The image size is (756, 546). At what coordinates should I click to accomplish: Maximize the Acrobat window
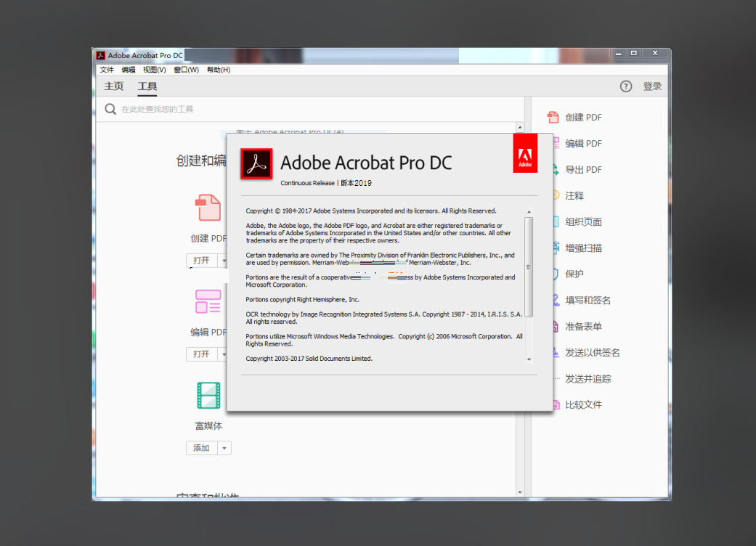coord(634,54)
